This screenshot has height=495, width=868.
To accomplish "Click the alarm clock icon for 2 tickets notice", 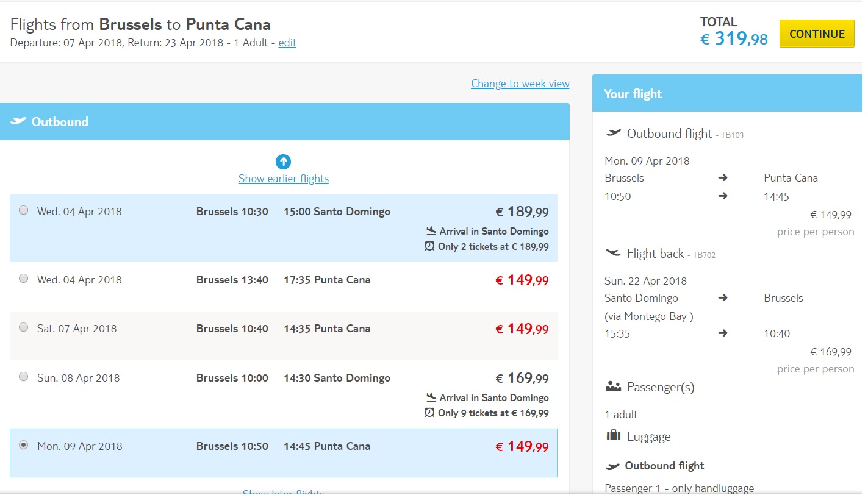I will 429,246.
